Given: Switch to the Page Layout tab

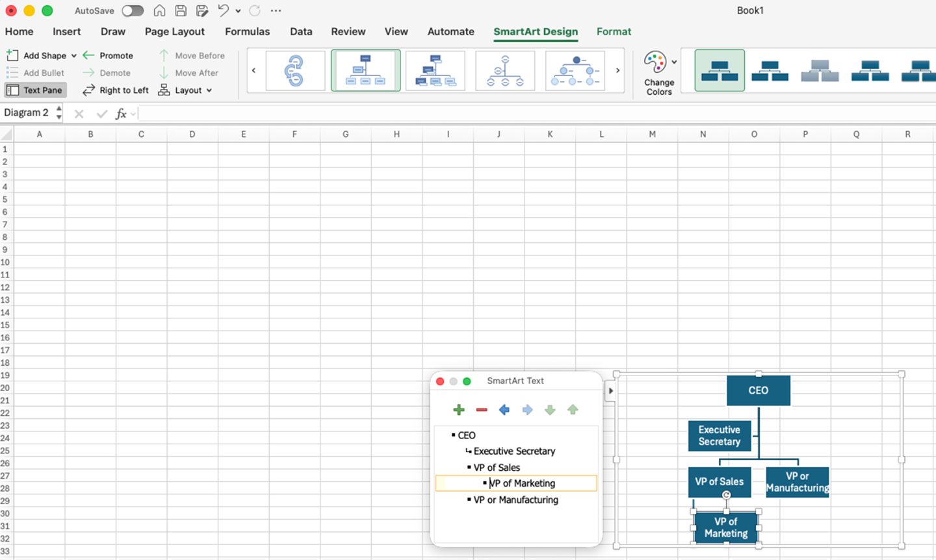Looking at the screenshot, I should (x=175, y=31).
